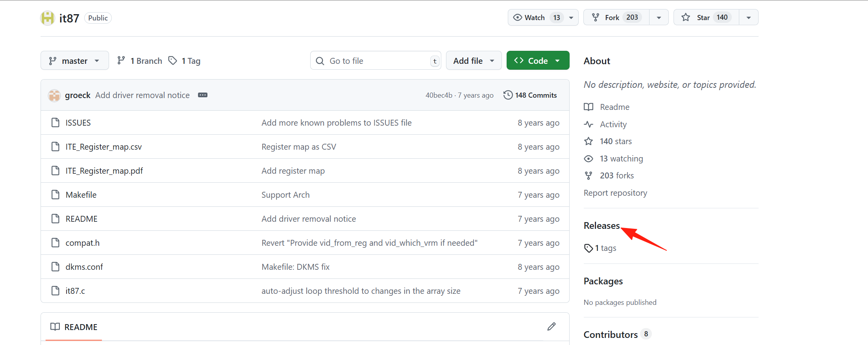This screenshot has width=868, height=345.
Task: Open the Releases heading link
Action: coord(601,226)
